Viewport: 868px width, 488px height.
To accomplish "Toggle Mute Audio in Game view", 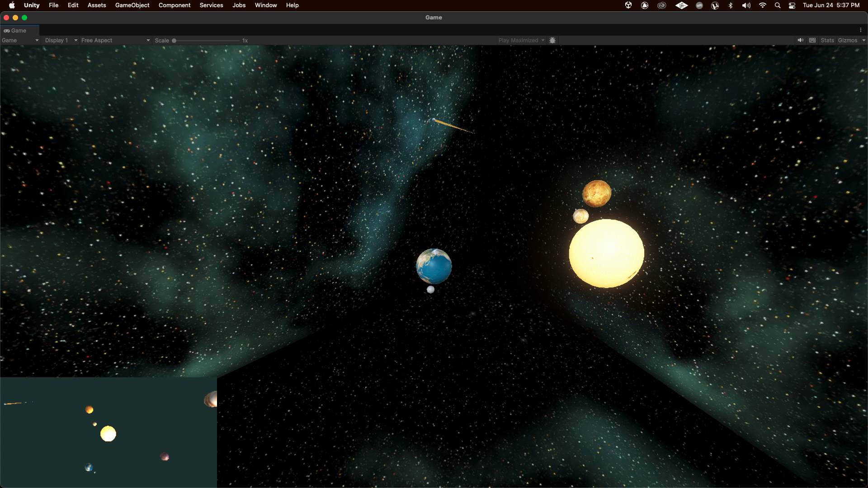I will [801, 40].
